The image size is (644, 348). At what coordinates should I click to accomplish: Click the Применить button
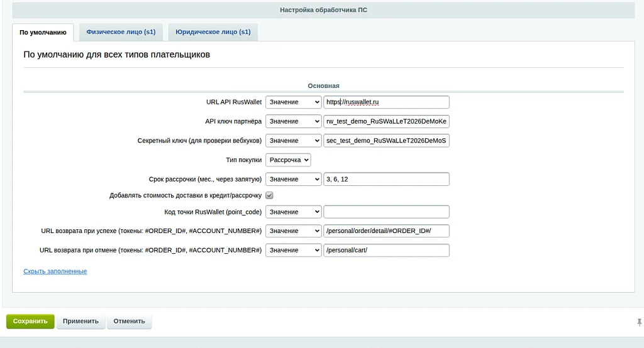(80, 322)
